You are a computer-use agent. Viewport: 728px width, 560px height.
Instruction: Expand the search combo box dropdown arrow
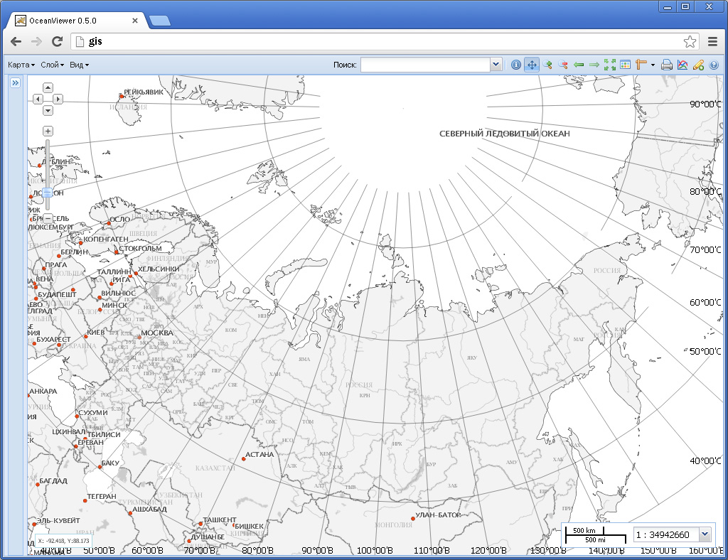(x=496, y=65)
